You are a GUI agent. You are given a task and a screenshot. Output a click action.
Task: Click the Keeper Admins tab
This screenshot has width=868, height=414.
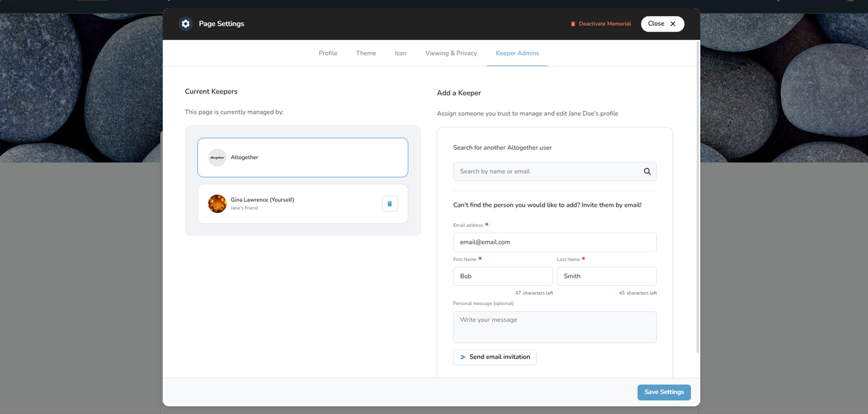[x=517, y=53]
